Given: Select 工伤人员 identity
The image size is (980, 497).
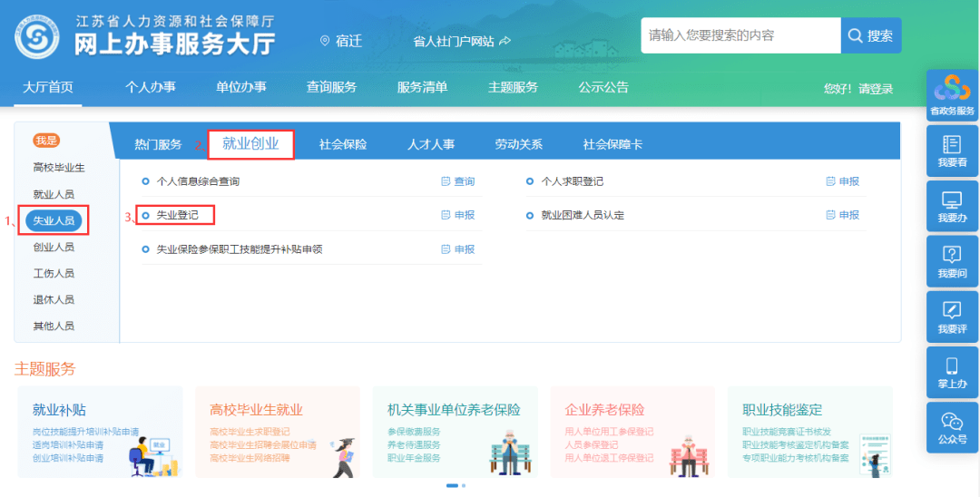Looking at the screenshot, I should (x=54, y=273).
